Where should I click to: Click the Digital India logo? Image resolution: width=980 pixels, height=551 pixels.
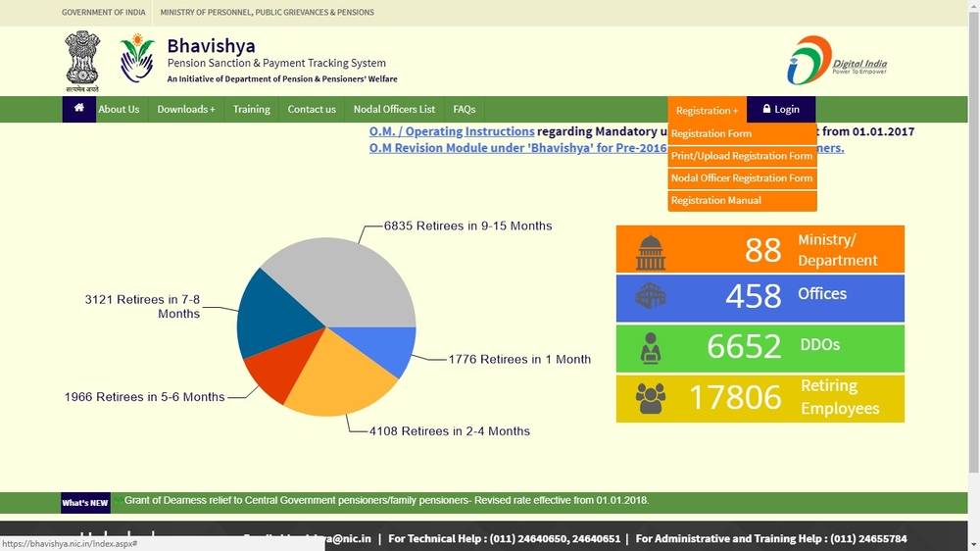(837, 60)
